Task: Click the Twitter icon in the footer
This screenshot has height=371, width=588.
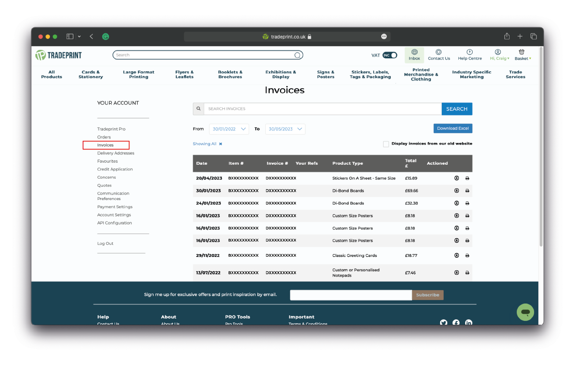Action: tap(444, 323)
